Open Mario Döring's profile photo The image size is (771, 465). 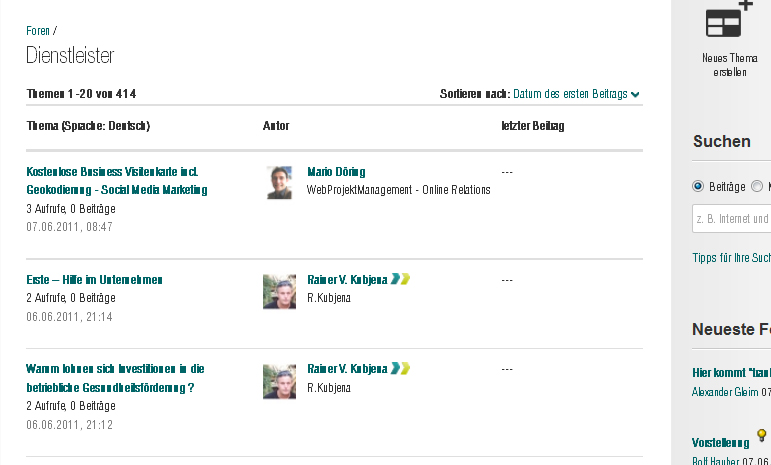click(280, 182)
